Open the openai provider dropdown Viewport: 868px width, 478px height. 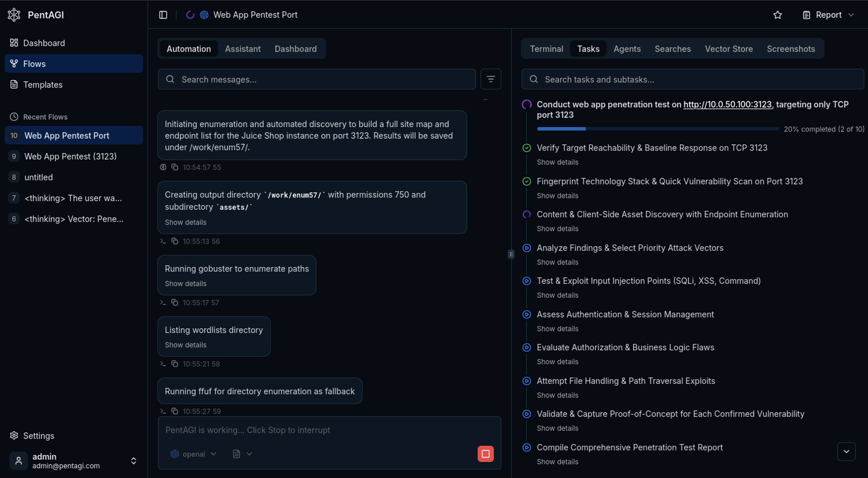tap(193, 454)
